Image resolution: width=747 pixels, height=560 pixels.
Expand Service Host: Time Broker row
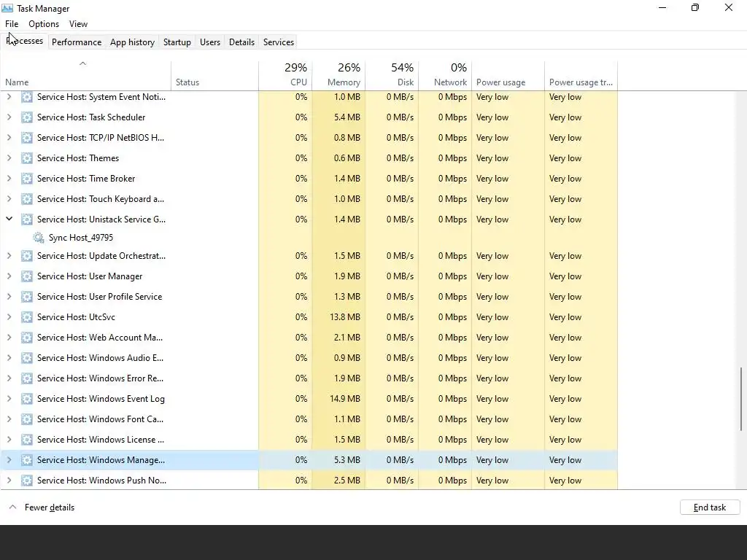[x=9, y=179]
